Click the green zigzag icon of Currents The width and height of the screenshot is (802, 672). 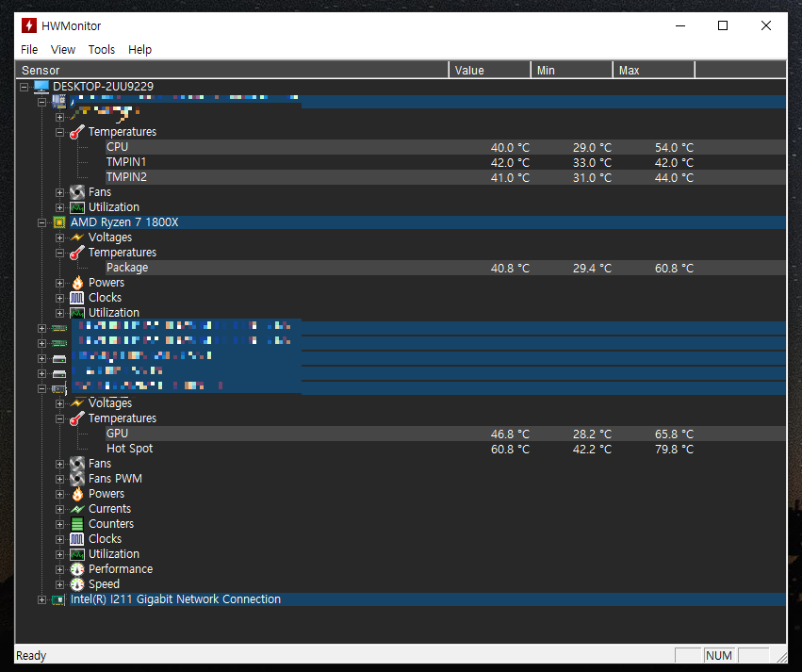click(76, 509)
